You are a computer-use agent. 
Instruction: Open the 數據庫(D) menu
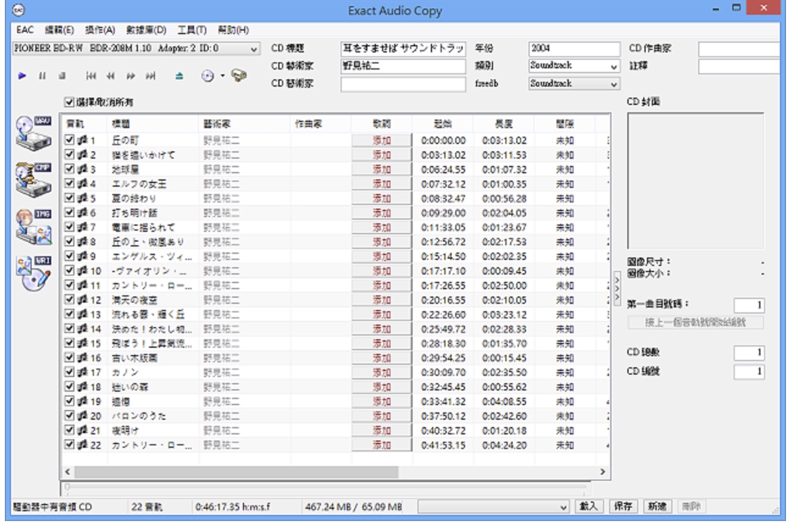[x=146, y=30]
